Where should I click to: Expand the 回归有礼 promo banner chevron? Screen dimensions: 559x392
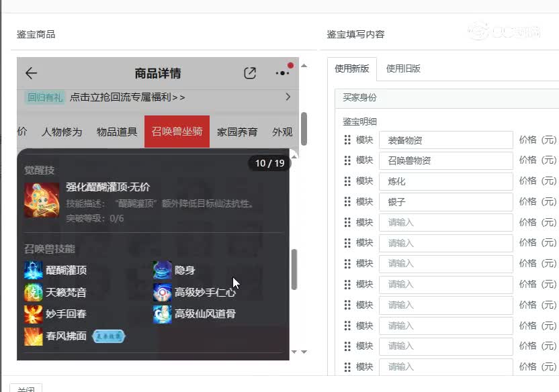(288, 97)
